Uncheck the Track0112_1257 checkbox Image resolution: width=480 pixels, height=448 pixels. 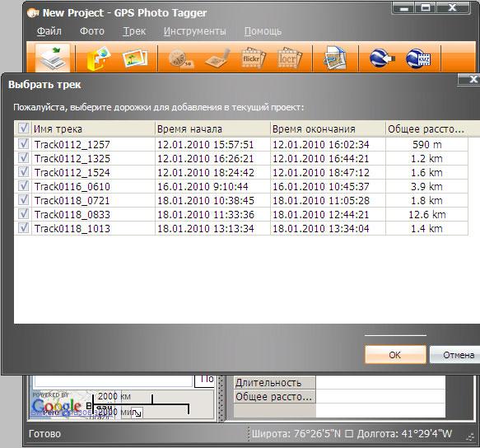point(24,143)
